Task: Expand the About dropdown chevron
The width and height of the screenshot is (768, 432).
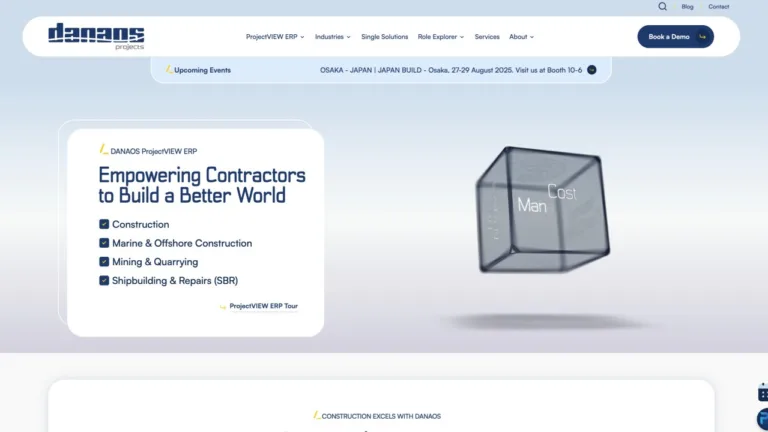Action: [x=532, y=37]
